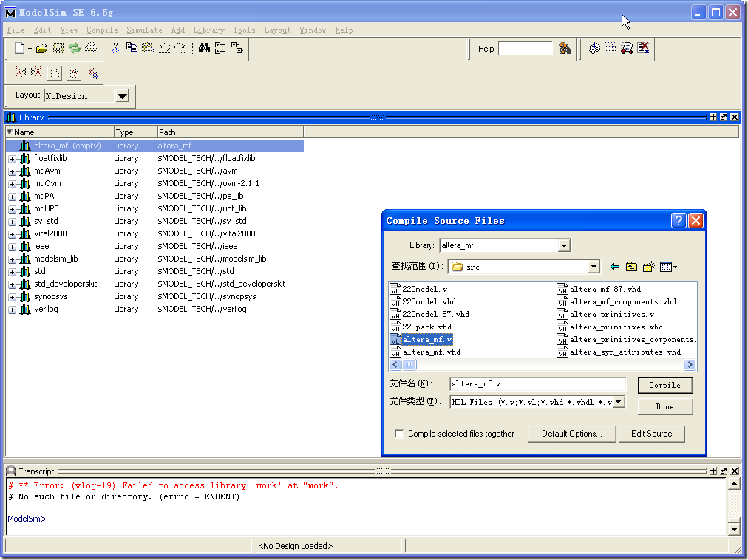Image resolution: width=748 pixels, height=560 pixels.
Task: Click the Default Options button
Action: 571,434
